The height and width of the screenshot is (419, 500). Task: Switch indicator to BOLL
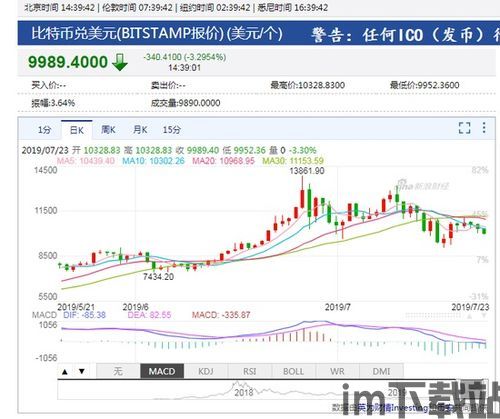point(294,371)
